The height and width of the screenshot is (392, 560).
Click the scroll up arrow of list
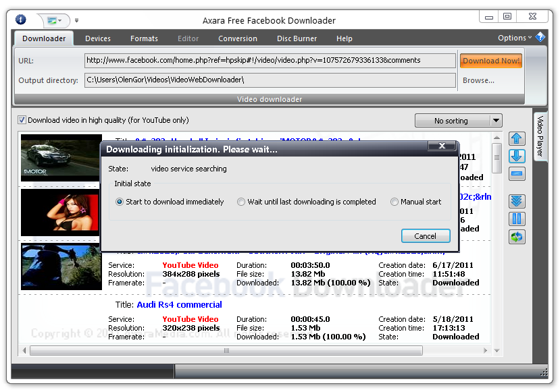click(x=497, y=138)
